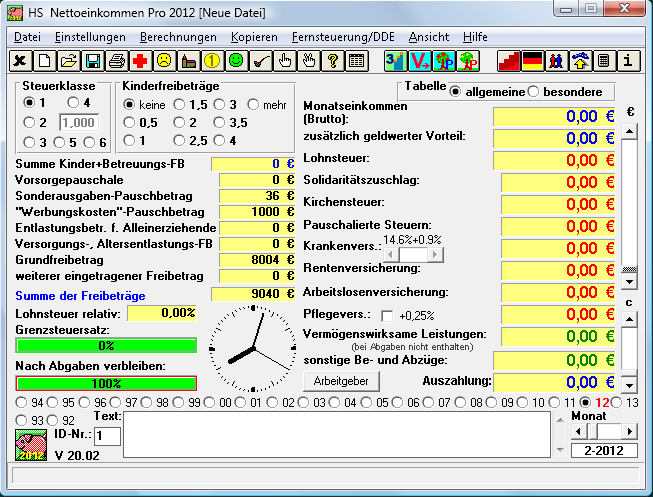Click the Monat scrollbar right arrow

[x=631, y=430]
